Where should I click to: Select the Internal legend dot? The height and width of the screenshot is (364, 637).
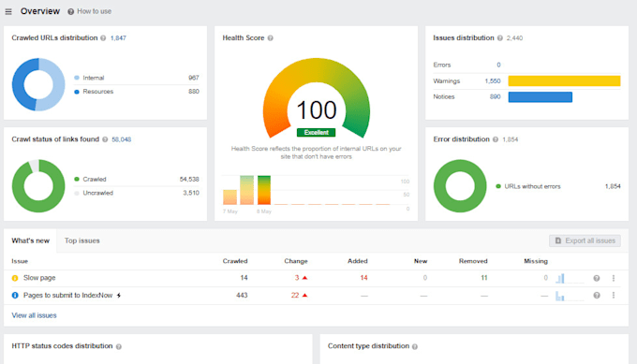[x=77, y=78]
